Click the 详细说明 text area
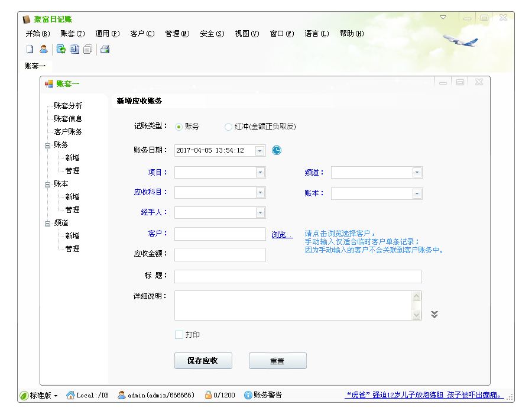Viewport: 532px width, 414px height. 293,305
